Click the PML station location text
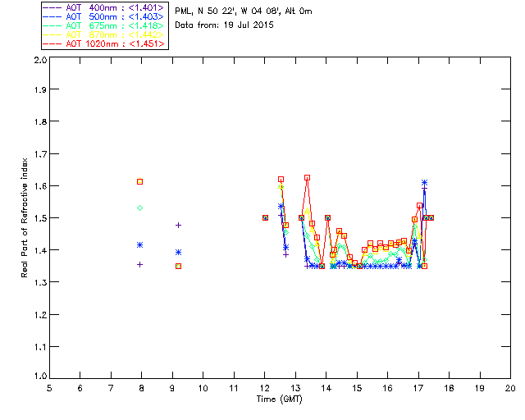The height and width of the screenshot is (420, 525). (x=244, y=11)
